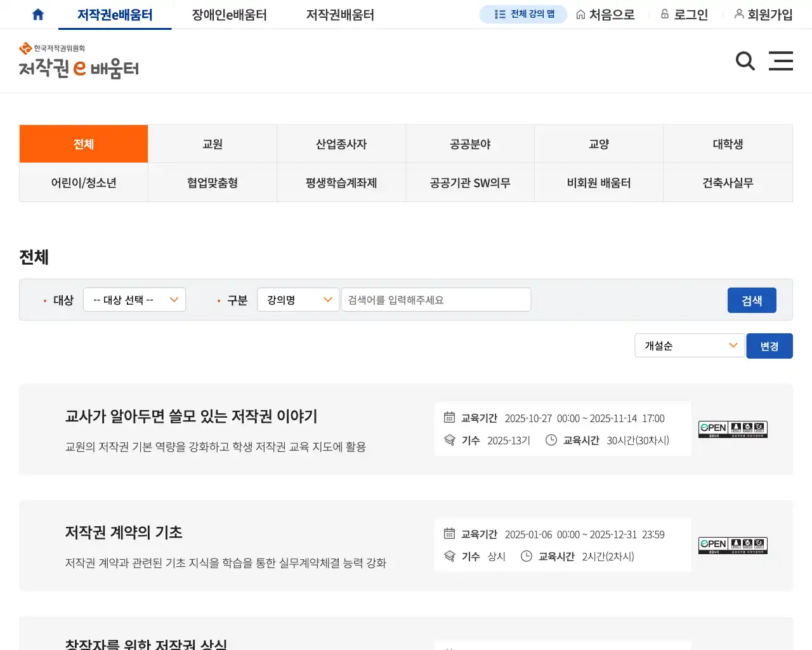Click the 저작권 e 배움터 logo
Image resolution: width=812 pixels, height=650 pixels.
(x=79, y=61)
